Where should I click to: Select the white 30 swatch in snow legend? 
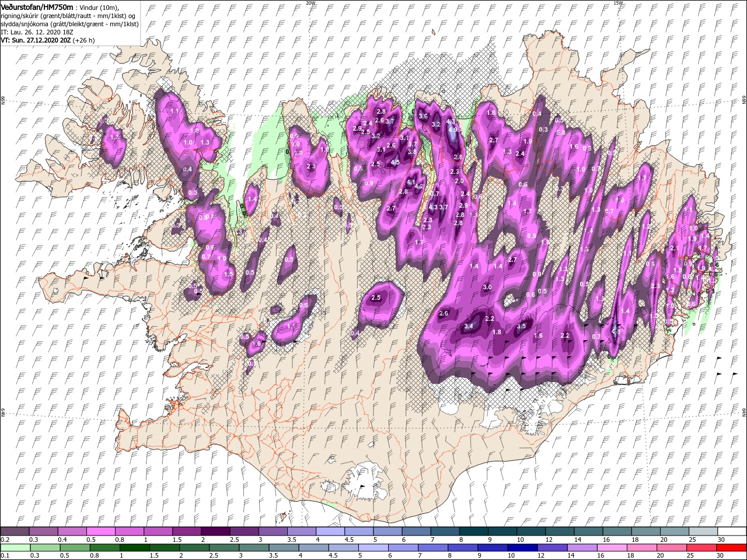pos(732,531)
